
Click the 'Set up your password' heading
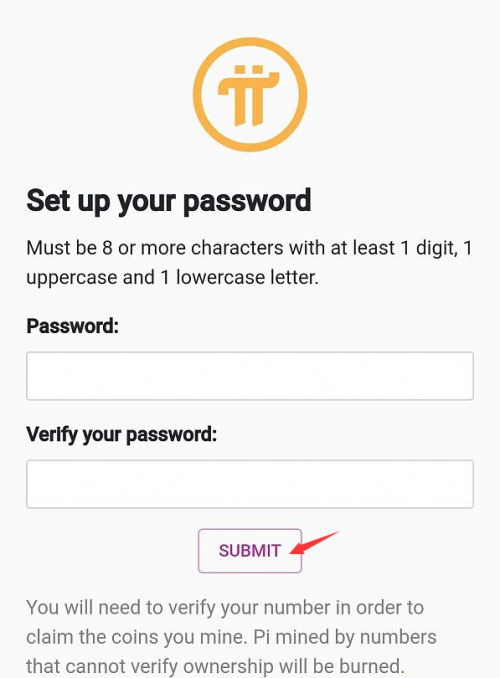(169, 201)
